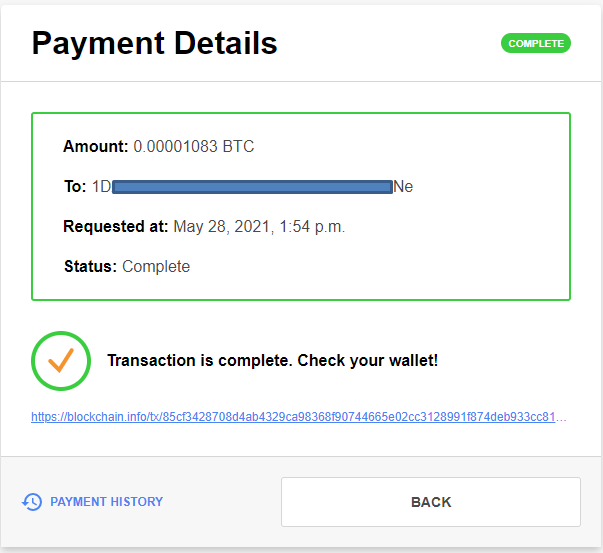Click the 'Ne' address ending characters
The width and height of the screenshot is (603, 553).
(403, 187)
